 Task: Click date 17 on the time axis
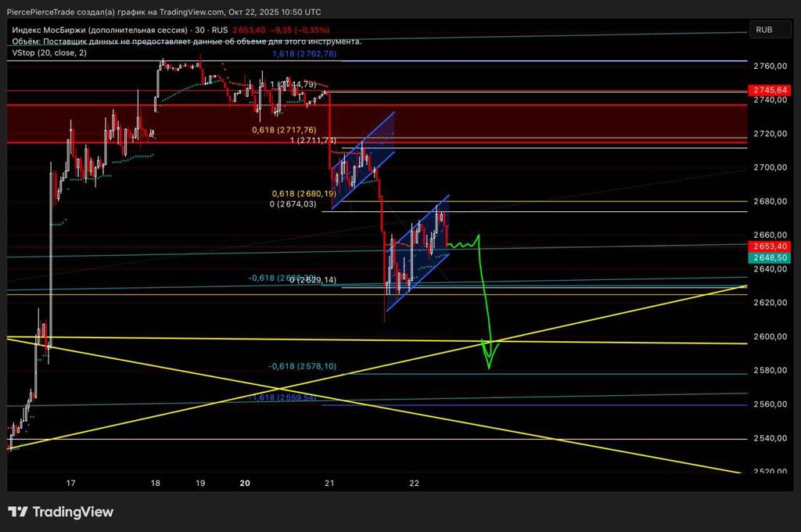[x=71, y=483]
